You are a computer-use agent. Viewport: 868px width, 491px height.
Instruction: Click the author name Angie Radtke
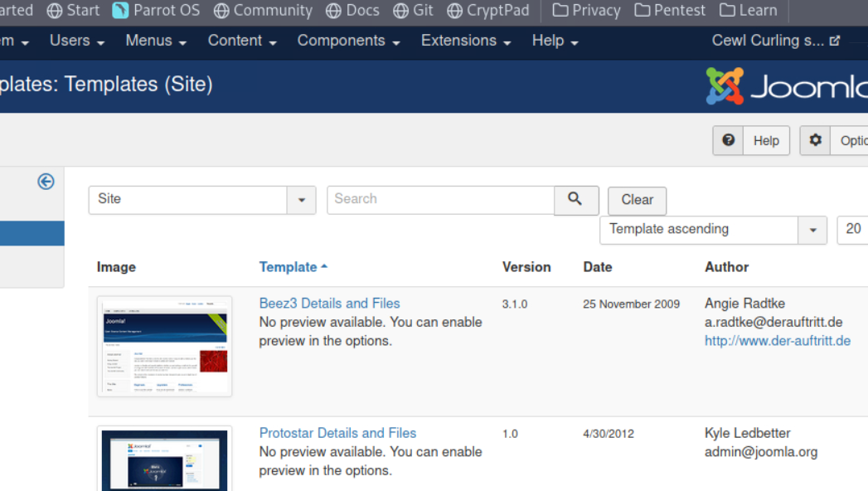[744, 304]
